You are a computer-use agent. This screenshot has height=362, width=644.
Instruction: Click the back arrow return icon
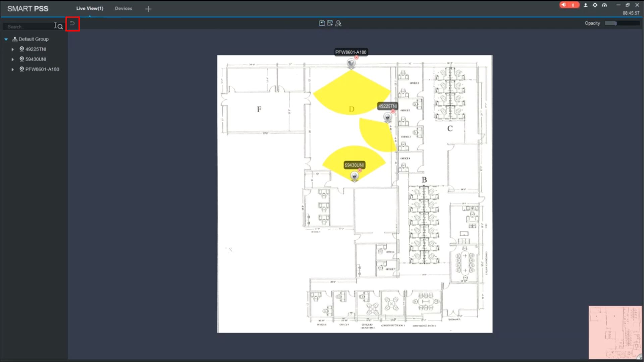point(72,23)
